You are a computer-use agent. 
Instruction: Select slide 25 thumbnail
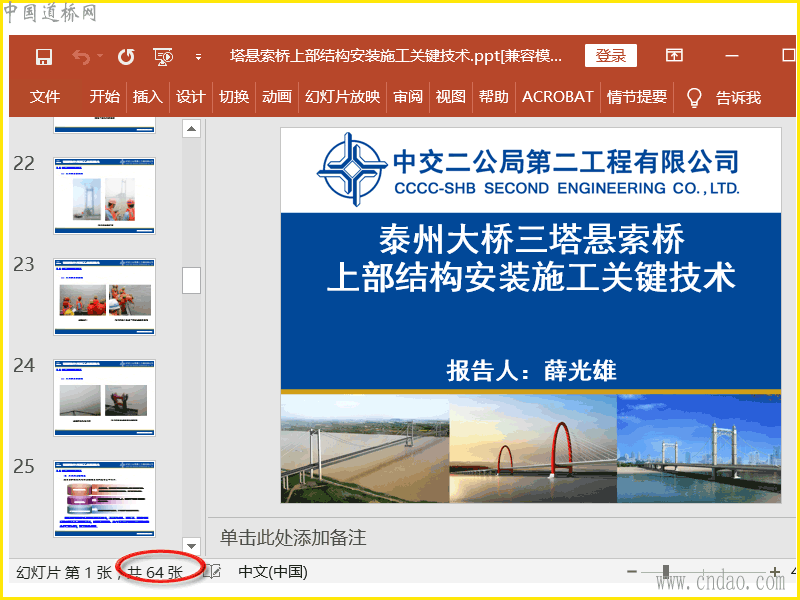coord(105,499)
